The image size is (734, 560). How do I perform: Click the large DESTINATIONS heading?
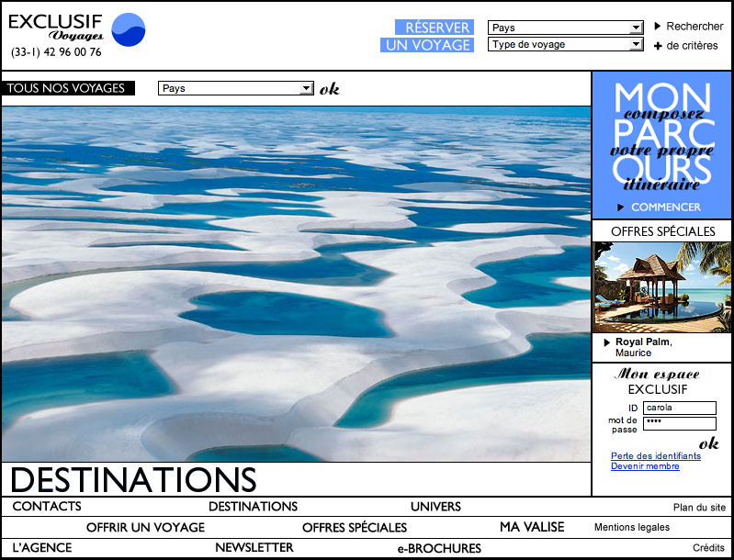(x=133, y=479)
